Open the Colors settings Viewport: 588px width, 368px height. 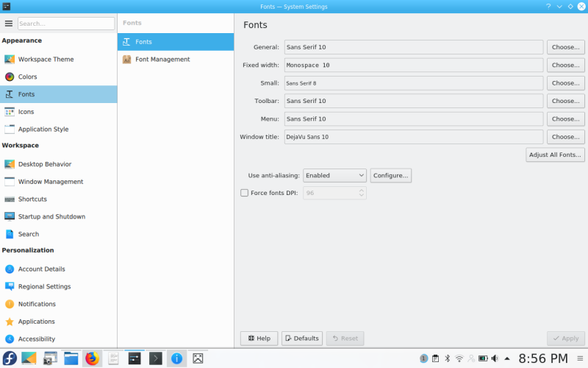tap(59, 77)
